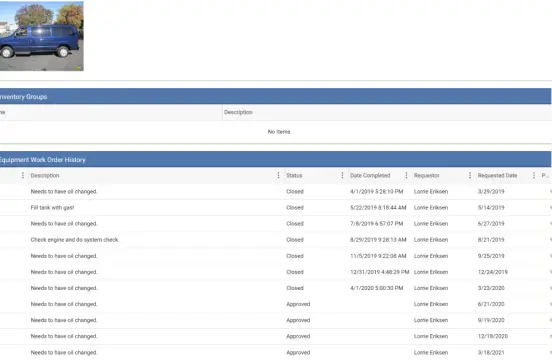Open the Requested Date column three-dot menu
The width and height of the screenshot is (552, 362).
534,175
